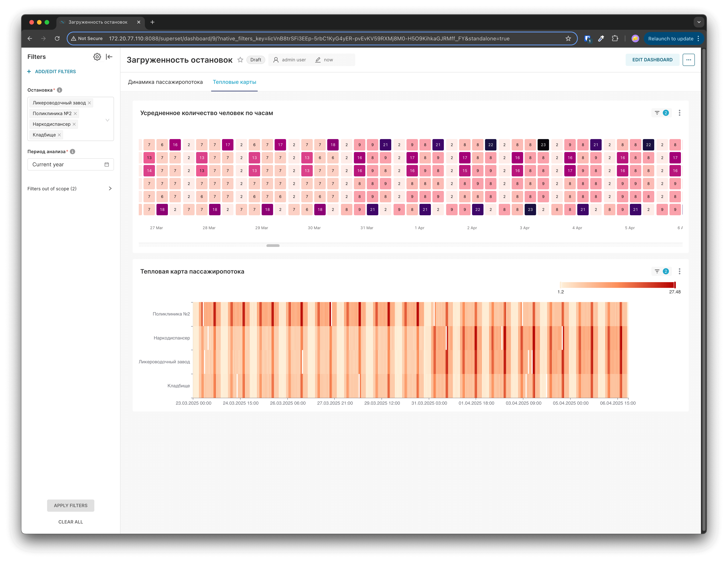The width and height of the screenshot is (728, 562).
Task: Bookmark the page with the address bar star
Action: 568,39
